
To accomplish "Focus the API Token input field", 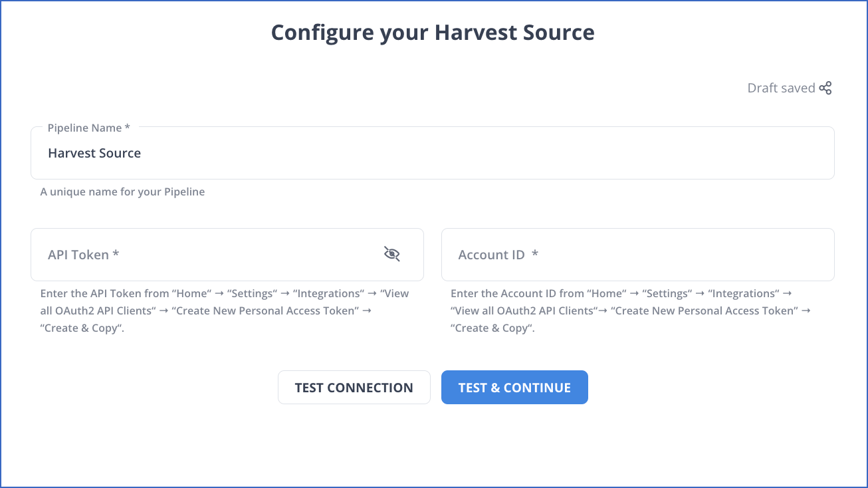I will coord(199,255).
